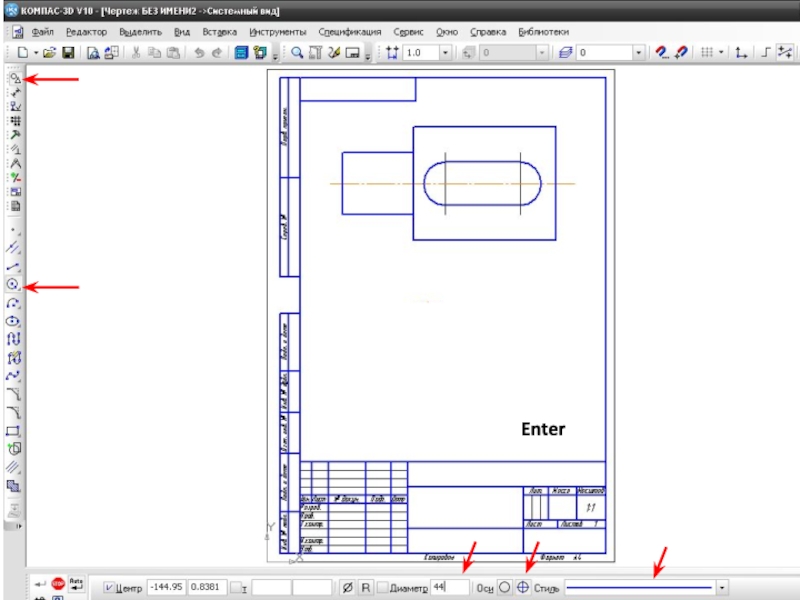Select the Chamfer tool

[13, 394]
